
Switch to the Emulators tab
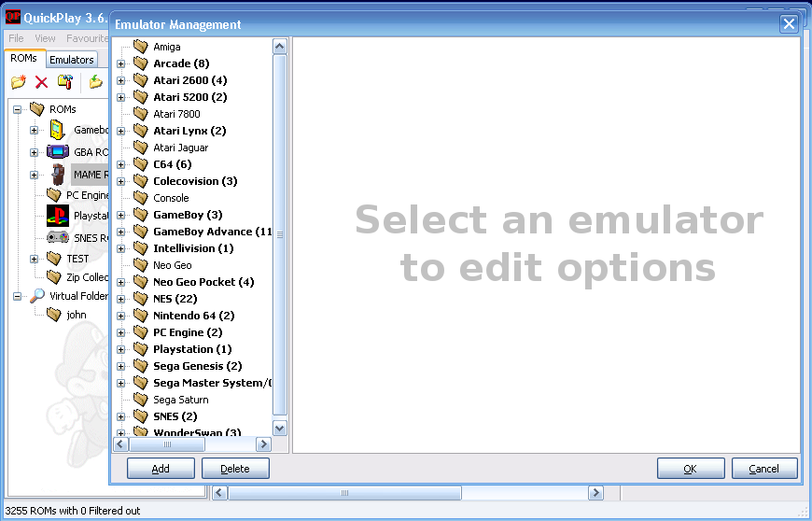click(x=72, y=60)
